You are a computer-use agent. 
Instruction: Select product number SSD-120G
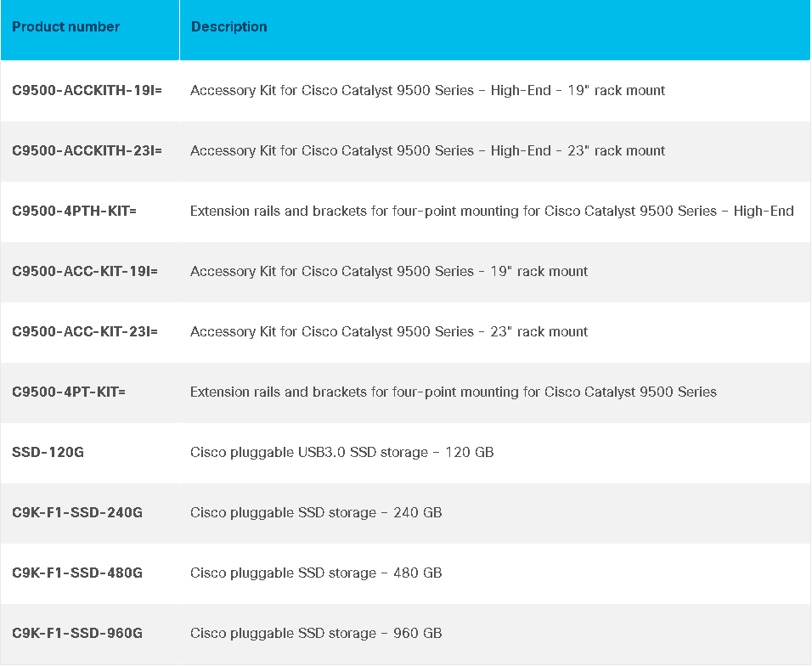pos(48,452)
